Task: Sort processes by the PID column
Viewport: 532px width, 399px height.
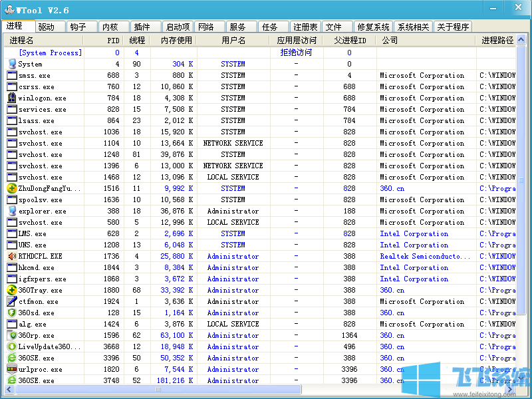Action: pyautogui.click(x=112, y=40)
